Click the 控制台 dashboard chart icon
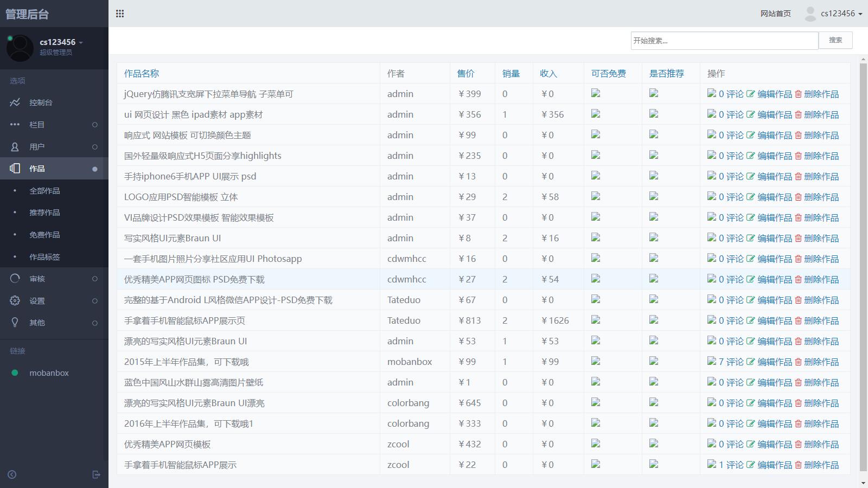Screen dimensions: 868x488 pyautogui.click(x=15, y=102)
